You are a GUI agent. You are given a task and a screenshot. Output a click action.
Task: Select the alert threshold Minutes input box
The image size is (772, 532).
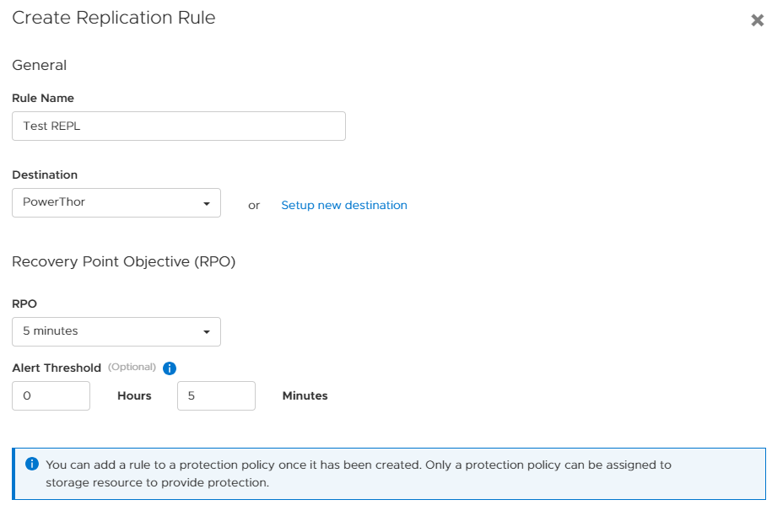216,395
